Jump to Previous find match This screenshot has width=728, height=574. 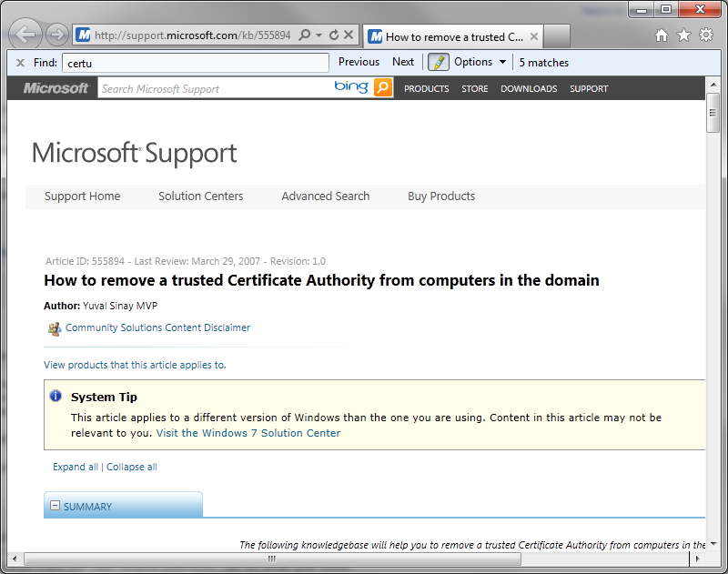pos(359,62)
